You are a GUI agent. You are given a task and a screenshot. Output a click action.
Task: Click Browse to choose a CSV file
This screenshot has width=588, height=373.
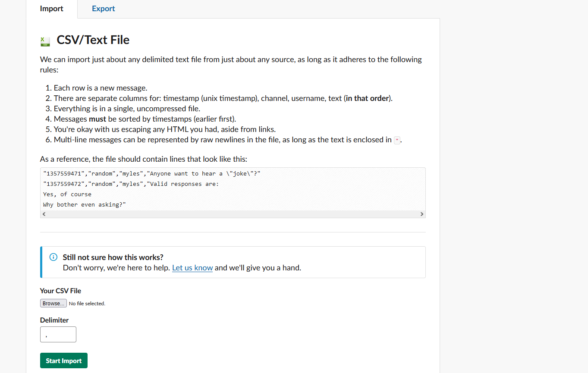coord(53,304)
